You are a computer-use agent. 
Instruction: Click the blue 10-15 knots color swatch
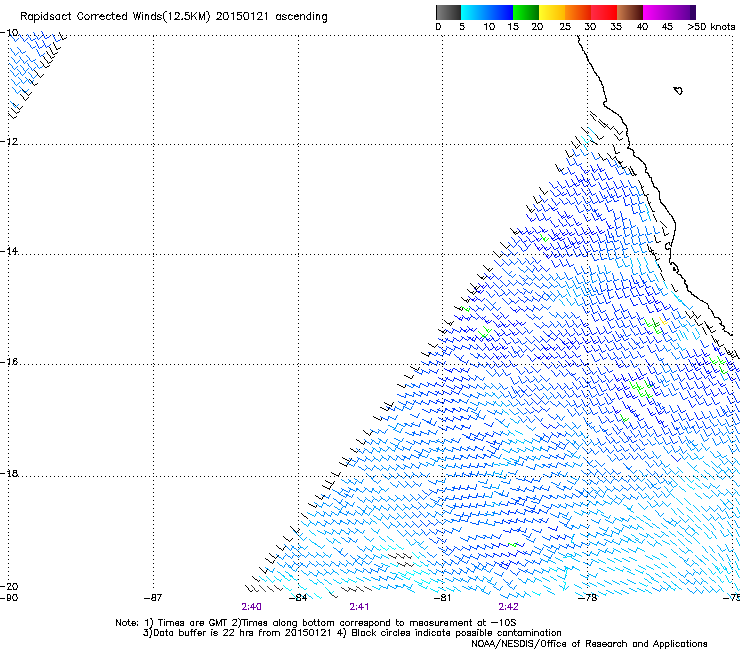(499, 12)
